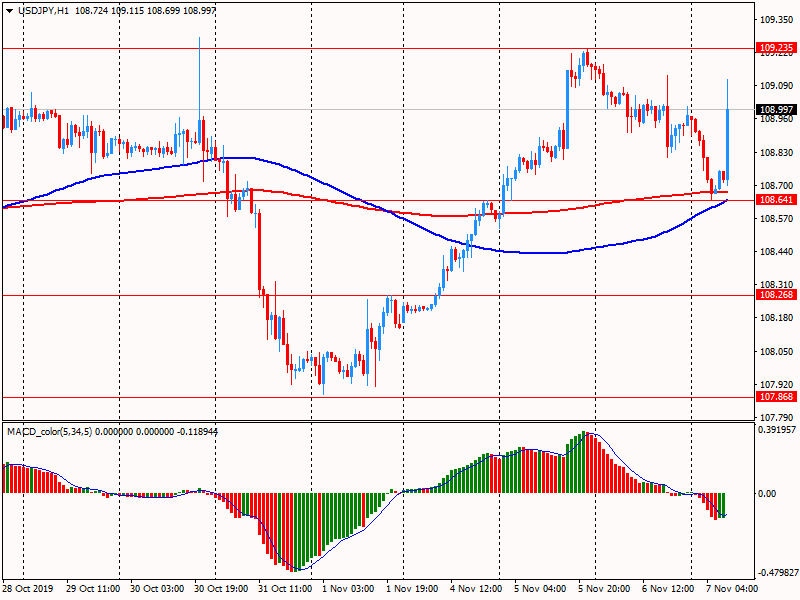800x600 pixels.
Task: Click the 7 Nov 04:00 time label
Action: [735, 590]
